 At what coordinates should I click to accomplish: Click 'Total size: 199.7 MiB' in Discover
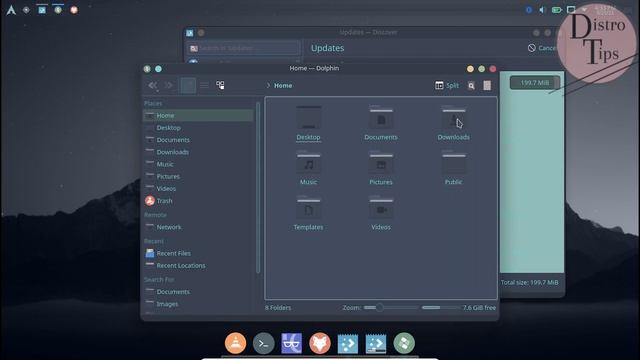(x=529, y=282)
